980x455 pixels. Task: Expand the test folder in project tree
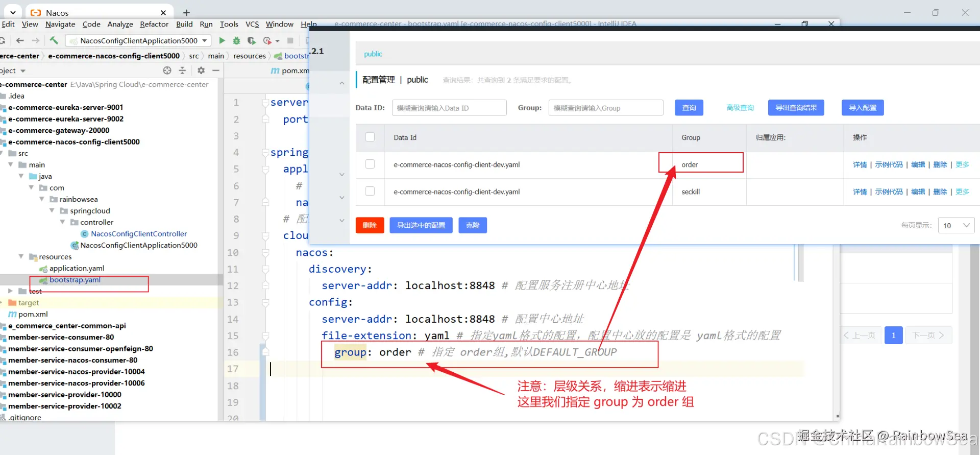click(10, 291)
